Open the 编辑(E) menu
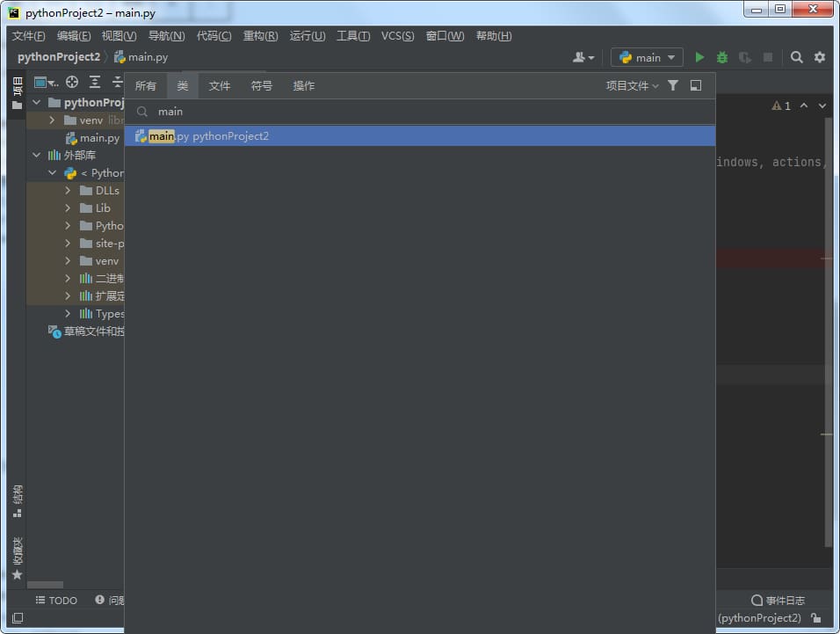Image resolution: width=840 pixels, height=634 pixels. click(74, 36)
